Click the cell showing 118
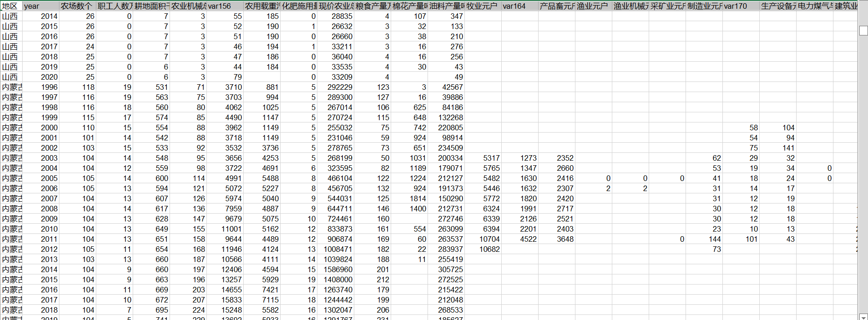This screenshot has height=320, width=868. pyautogui.click(x=77, y=87)
